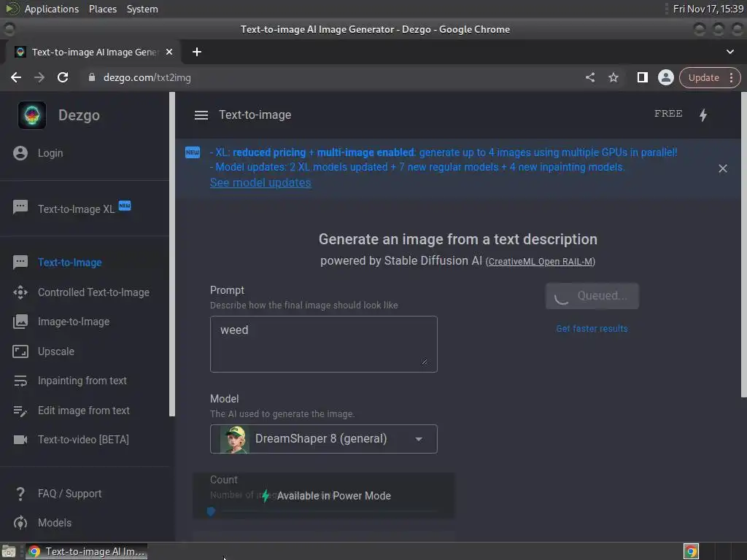Click the FAQ question mark icon
The height and width of the screenshot is (560, 747).
(x=20, y=494)
